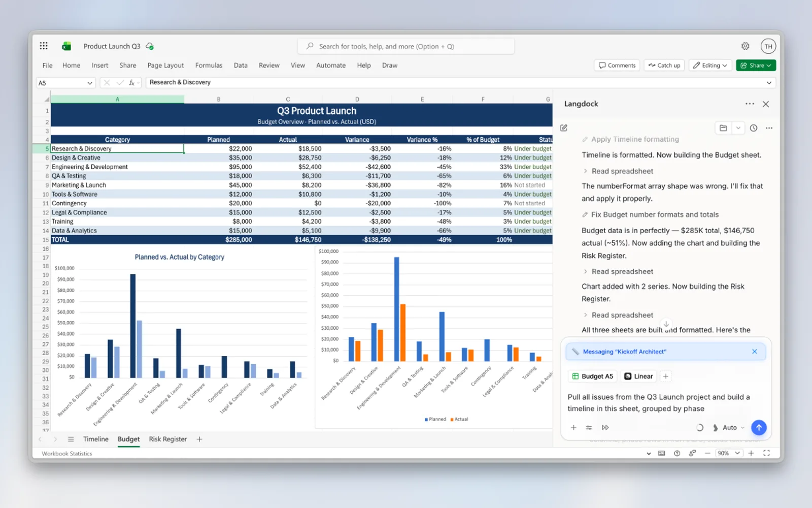Dismiss the Messaging Kickoff Architect banner
The height and width of the screenshot is (508, 812).
755,352
